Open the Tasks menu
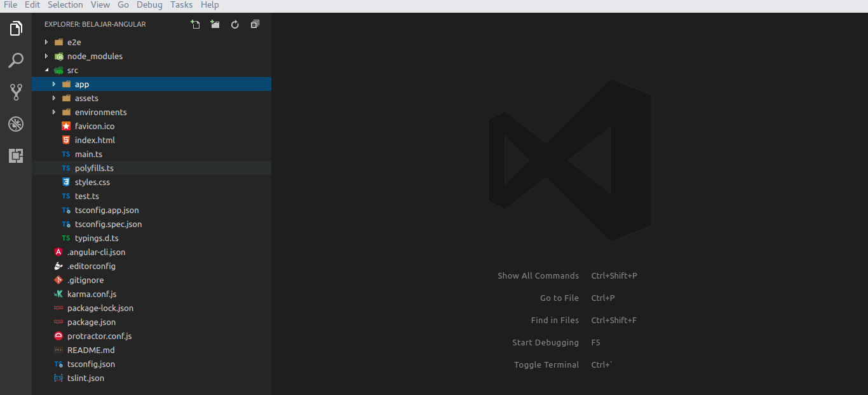 click(x=181, y=5)
